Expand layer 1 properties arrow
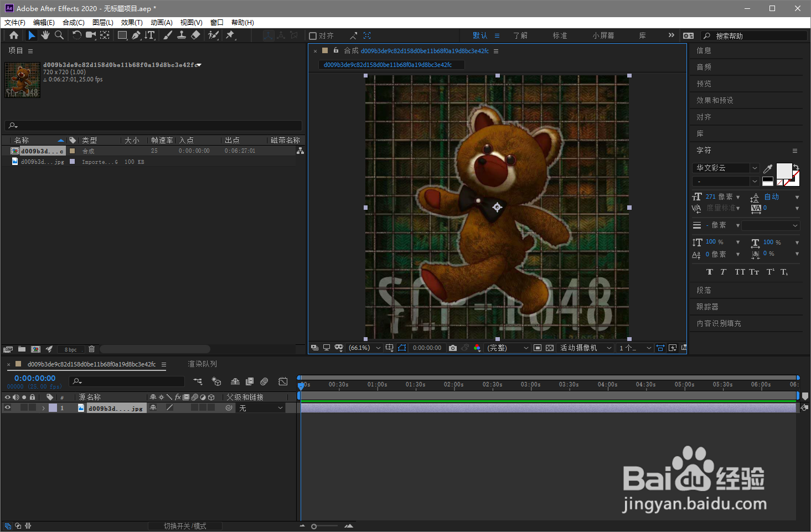The width and height of the screenshot is (811, 532). click(44, 408)
